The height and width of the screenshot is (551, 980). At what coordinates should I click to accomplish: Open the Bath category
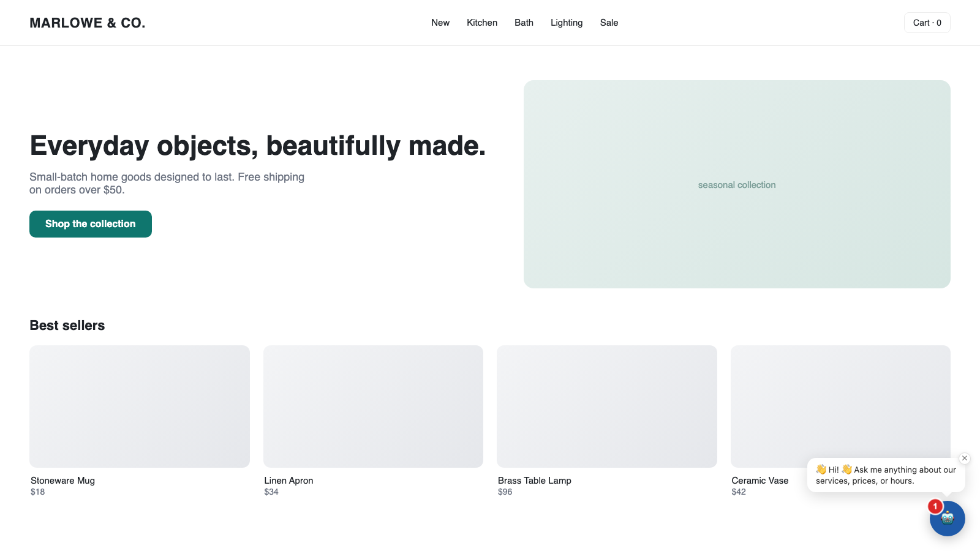524,23
